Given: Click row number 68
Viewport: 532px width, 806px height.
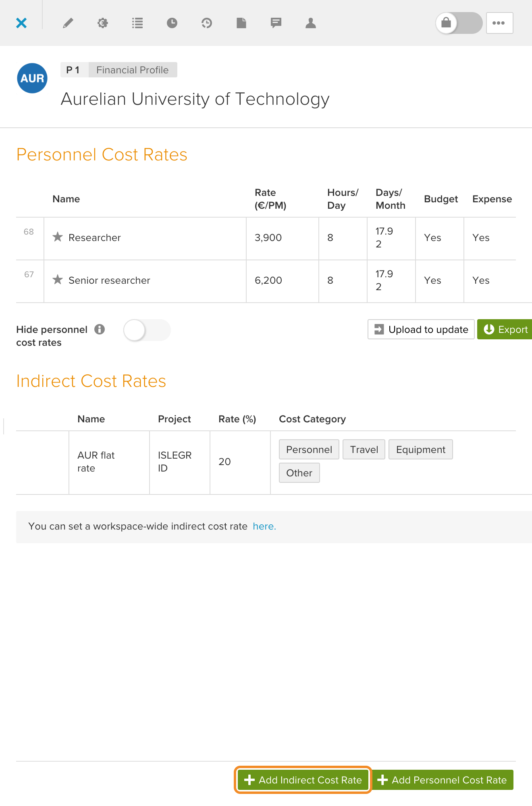Looking at the screenshot, I should [x=29, y=232].
